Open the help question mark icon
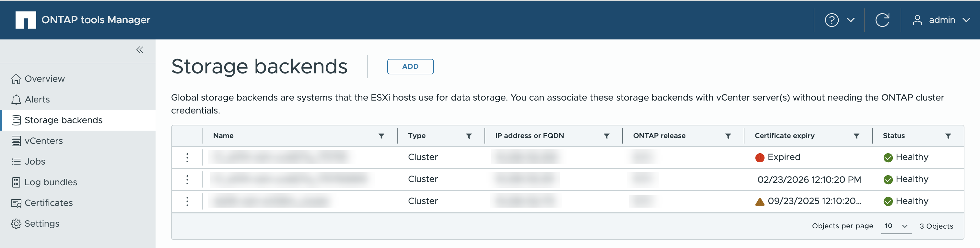The height and width of the screenshot is (248, 980). (832, 20)
